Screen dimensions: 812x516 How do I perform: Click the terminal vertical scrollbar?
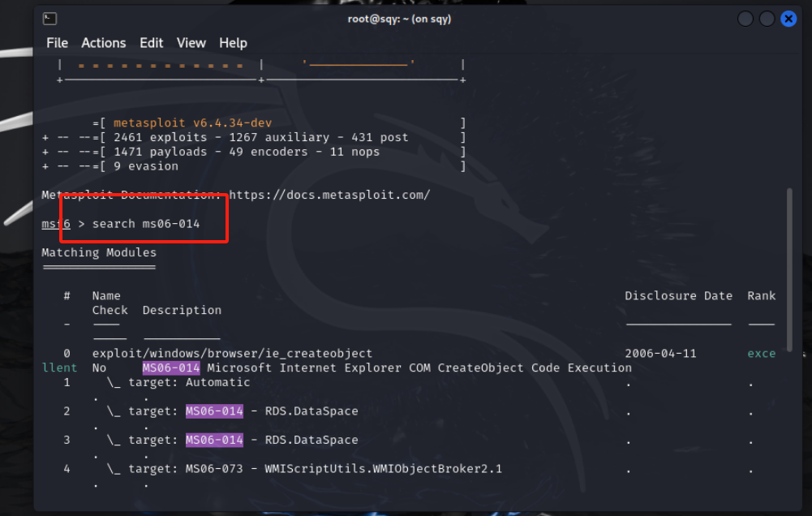(x=790, y=269)
